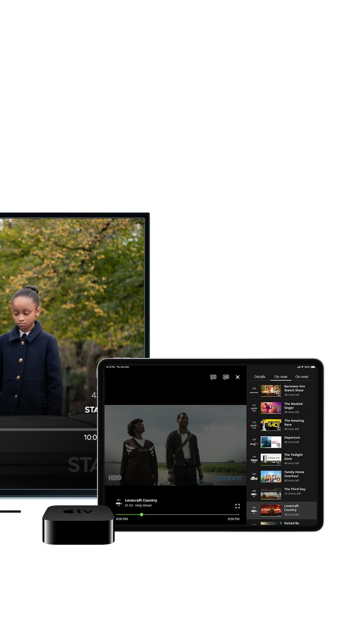Image resolution: width=362 pixels, height=644 pixels.
Task: Select channel 400 HBO 1 logo
Action: pyautogui.click(x=254, y=495)
